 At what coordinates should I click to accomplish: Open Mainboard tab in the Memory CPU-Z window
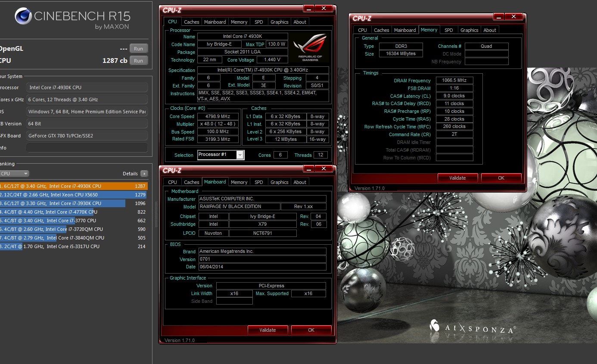point(405,30)
